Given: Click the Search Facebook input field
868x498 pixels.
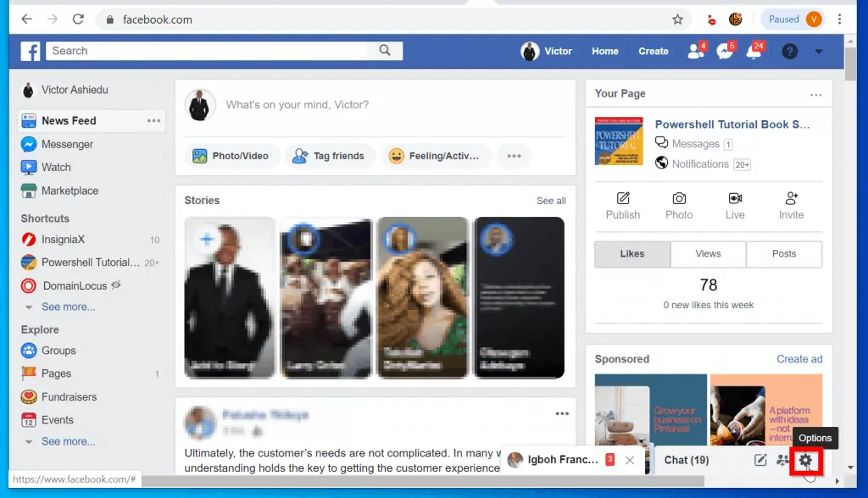Looking at the screenshot, I should click(212, 51).
